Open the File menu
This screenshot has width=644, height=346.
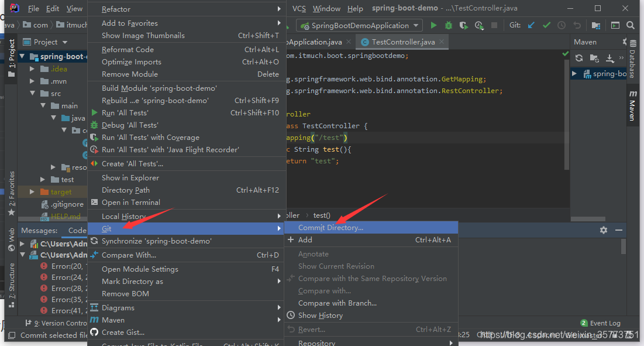click(33, 9)
